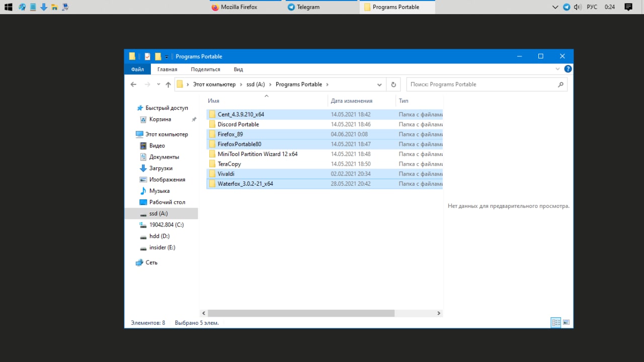
Task: Switch to details view layout icon
Action: (x=556, y=322)
